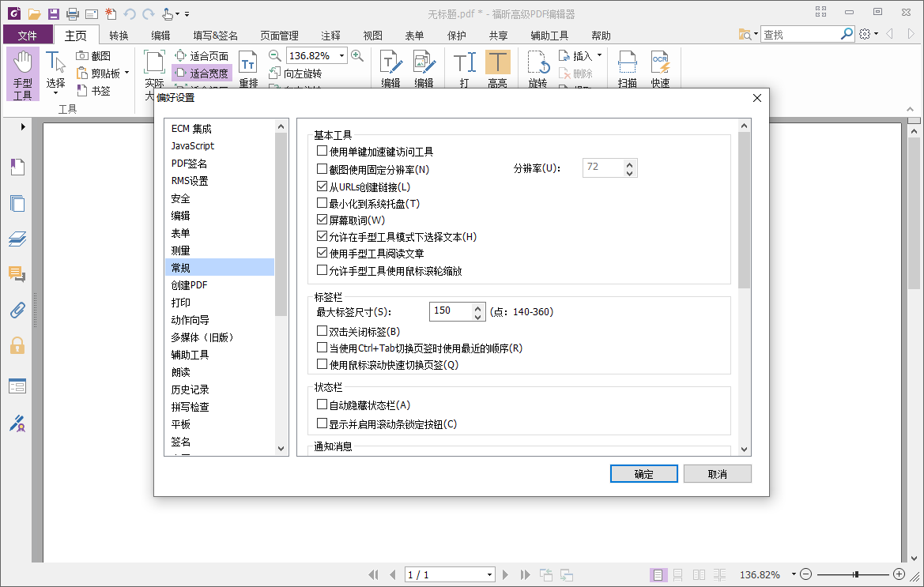
Task: Open the zoom level dropdown
Action: pos(341,55)
